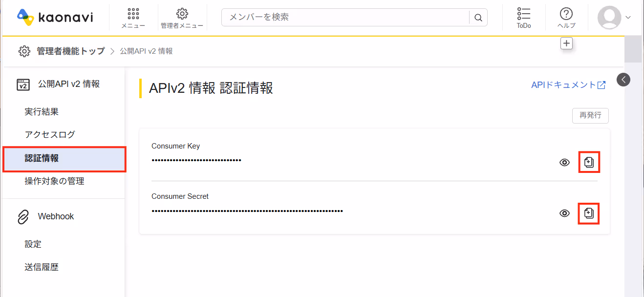The image size is (644, 297).
Task: Open 操作対象の管理 in the sidebar
Action: [x=54, y=181]
